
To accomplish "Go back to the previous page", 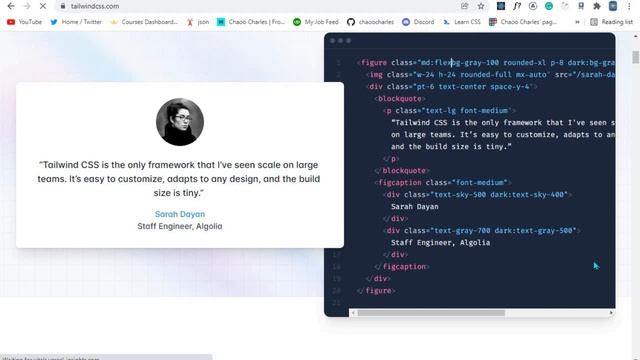I will pos(11,6).
